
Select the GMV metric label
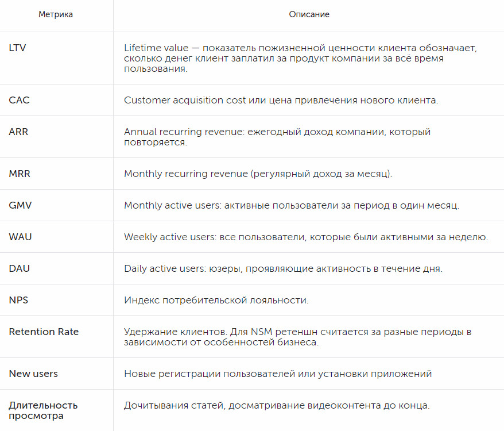(x=20, y=205)
